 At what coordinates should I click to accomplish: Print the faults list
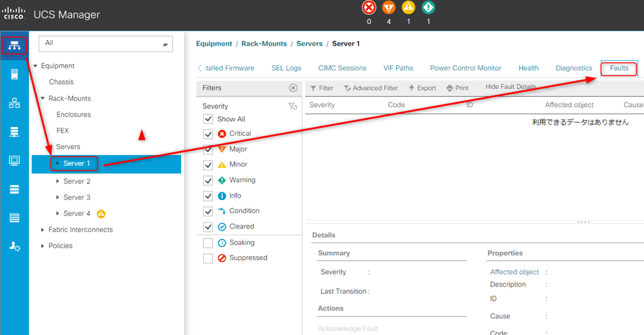point(457,88)
